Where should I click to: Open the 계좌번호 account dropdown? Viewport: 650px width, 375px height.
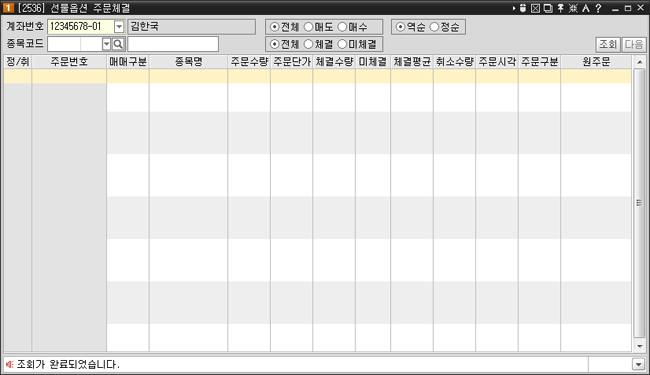pos(119,27)
